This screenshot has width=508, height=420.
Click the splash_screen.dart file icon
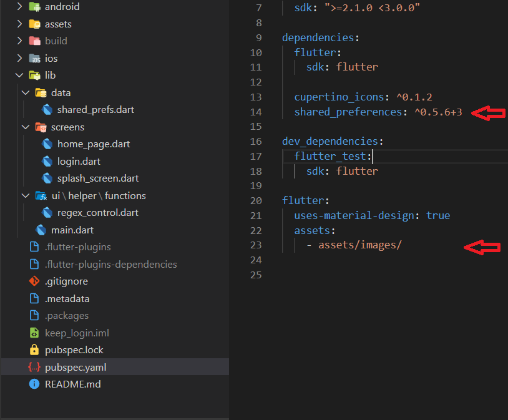coord(47,178)
